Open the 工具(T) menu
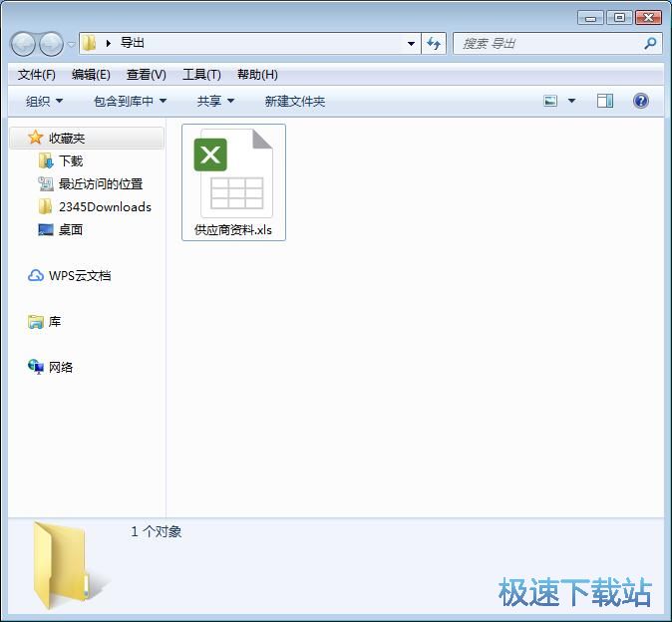 (201, 75)
